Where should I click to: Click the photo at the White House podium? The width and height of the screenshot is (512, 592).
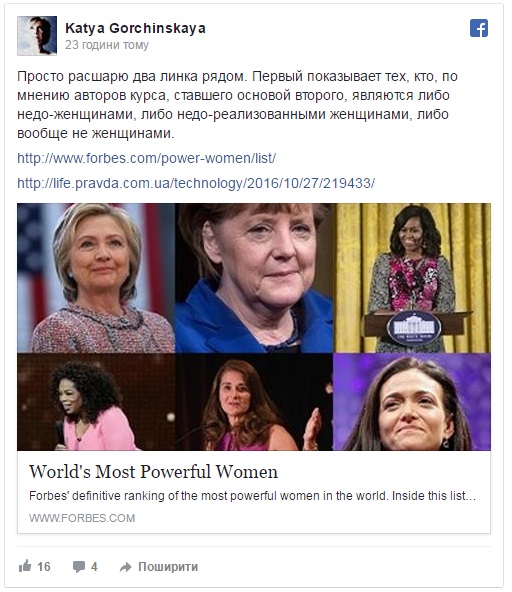click(x=412, y=278)
